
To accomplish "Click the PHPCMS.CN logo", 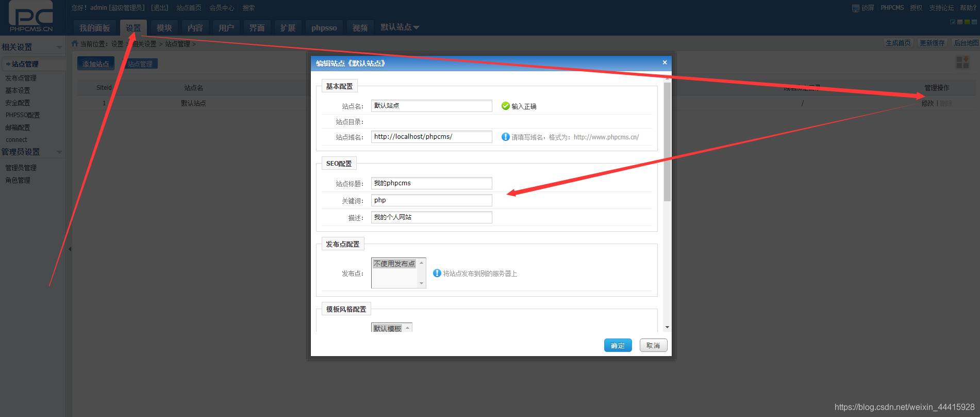I will (x=31, y=17).
